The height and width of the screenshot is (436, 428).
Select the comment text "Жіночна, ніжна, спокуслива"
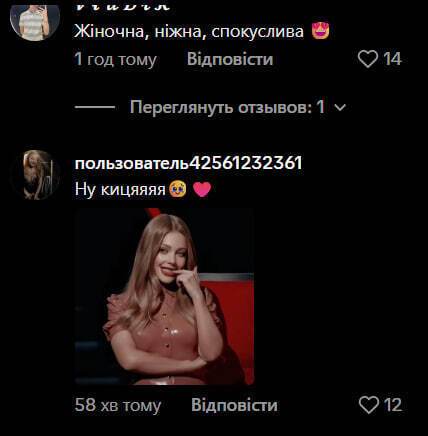[x=189, y=32]
